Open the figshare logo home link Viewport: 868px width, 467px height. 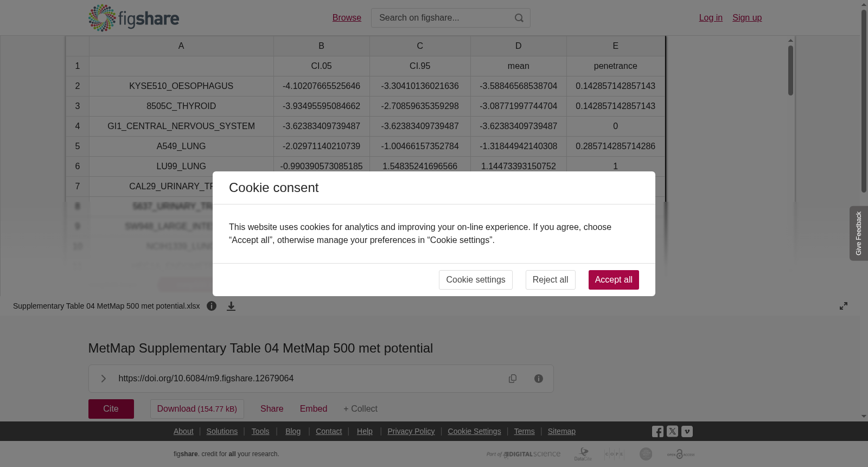click(133, 18)
